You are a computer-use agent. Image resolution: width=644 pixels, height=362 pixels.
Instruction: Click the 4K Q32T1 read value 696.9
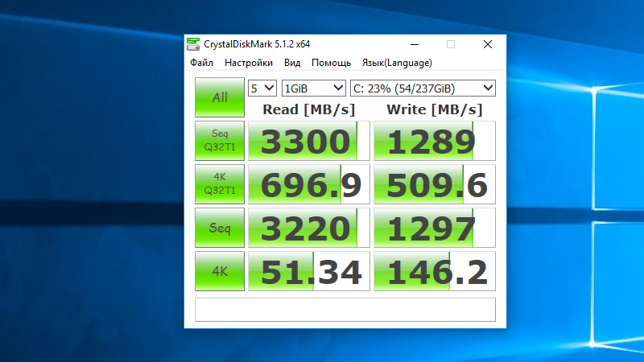pos(309,184)
